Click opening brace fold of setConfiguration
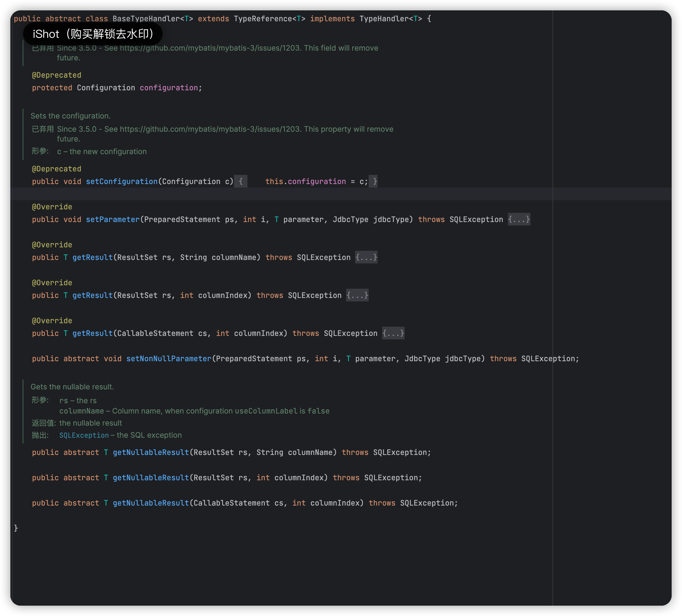This screenshot has height=616, width=682. [241, 181]
